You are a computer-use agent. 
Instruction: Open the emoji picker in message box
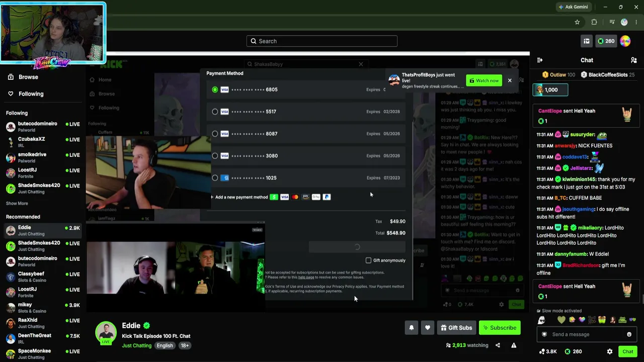629,334
